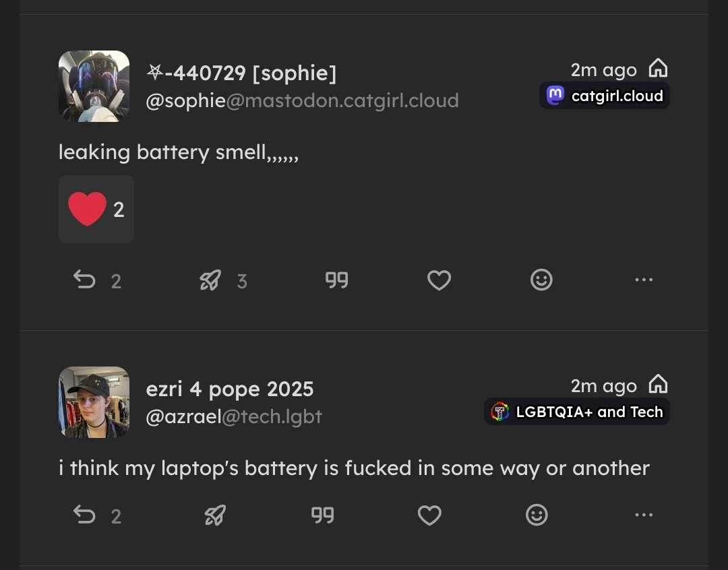Click the home visibility icon on sophie's post
This screenshot has width=728, height=570.
click(x=659, y=68)
